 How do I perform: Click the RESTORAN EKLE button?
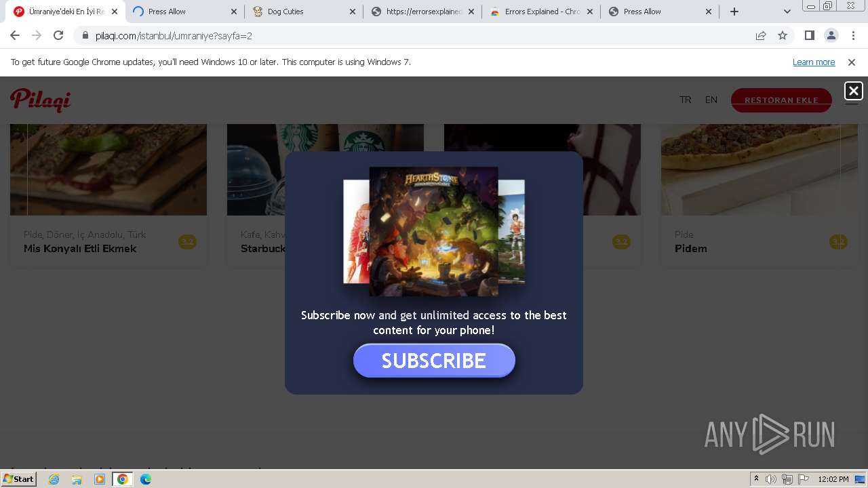tap(781, 100)
